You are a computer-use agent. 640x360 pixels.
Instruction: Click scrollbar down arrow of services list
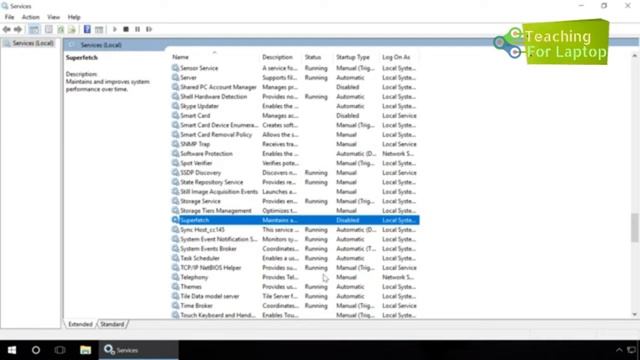tap(634, 314)
